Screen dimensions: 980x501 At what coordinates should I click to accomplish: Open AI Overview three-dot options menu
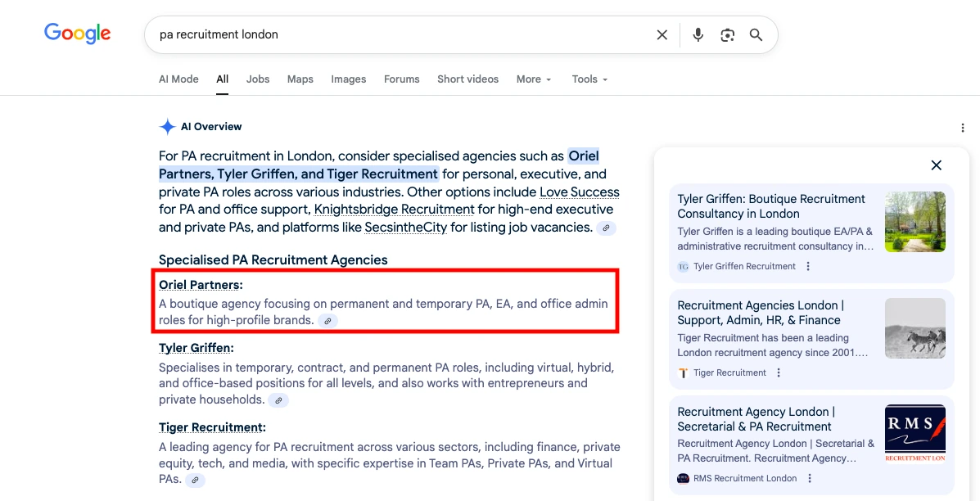[x=963, y=128]
